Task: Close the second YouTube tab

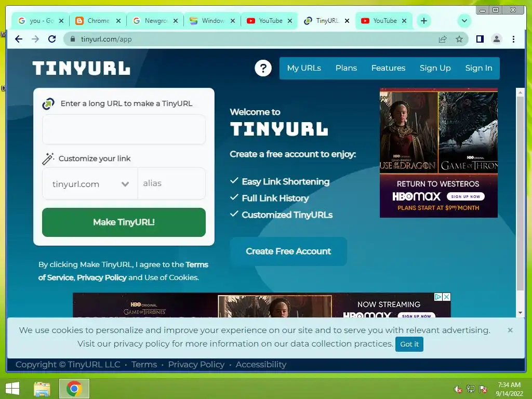Action: tap(404, 21)
